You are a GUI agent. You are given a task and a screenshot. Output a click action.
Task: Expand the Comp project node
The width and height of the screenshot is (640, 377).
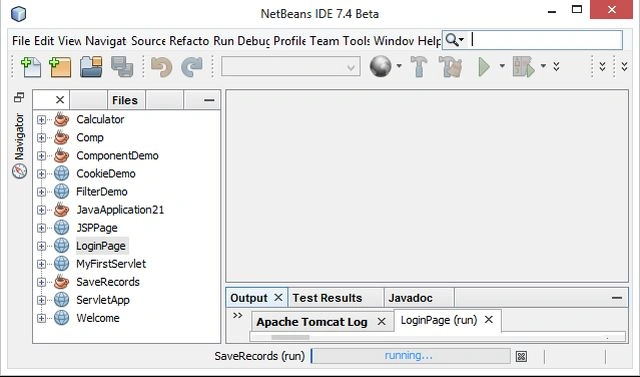41,137
